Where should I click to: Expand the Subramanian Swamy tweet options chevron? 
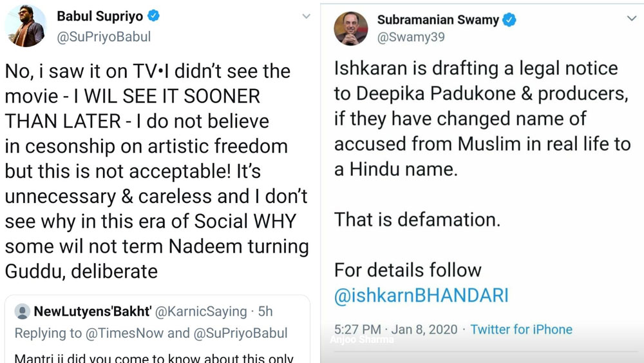[x=631, y=19]
